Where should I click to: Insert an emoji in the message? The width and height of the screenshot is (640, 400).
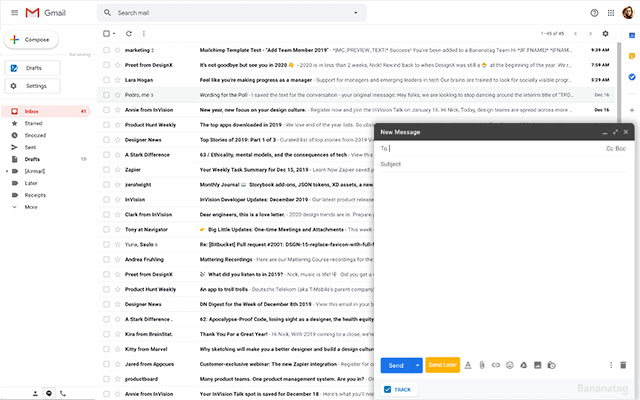(x=509, y=365)
